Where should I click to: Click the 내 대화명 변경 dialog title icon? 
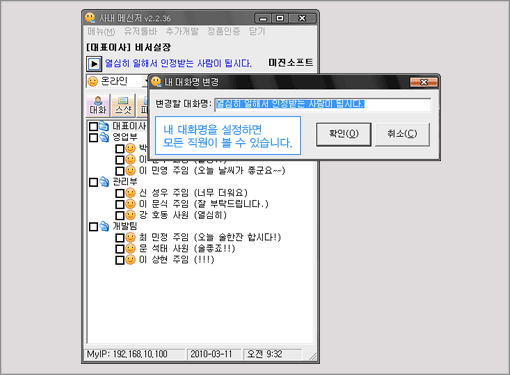(156, 82)
